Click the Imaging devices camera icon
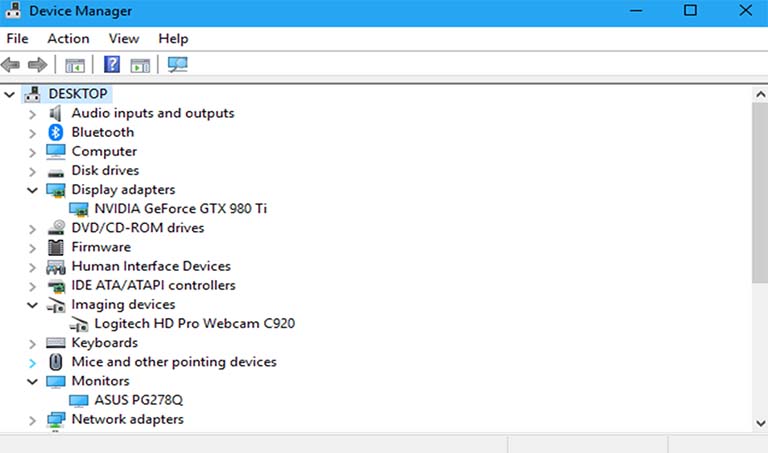768x453 pixels. (x=56, y=305)
